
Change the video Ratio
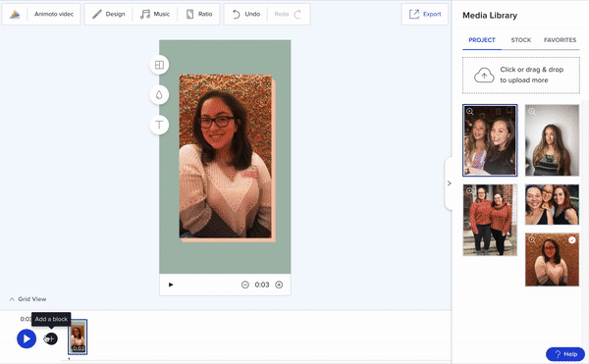199,15
